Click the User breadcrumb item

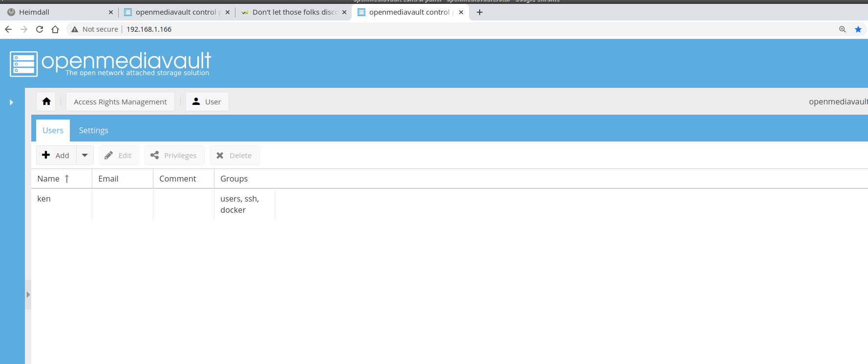(x=207, y=101)
